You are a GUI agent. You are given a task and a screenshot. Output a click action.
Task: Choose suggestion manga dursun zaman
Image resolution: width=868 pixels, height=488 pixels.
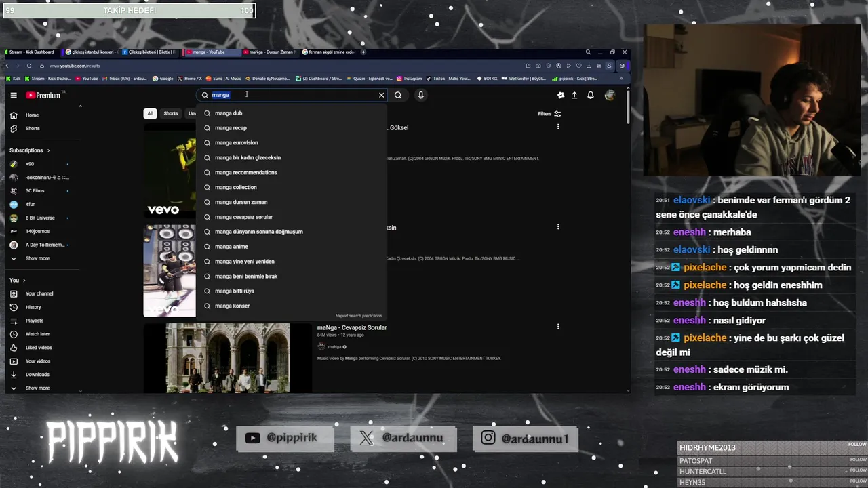(x=292, y=203)
